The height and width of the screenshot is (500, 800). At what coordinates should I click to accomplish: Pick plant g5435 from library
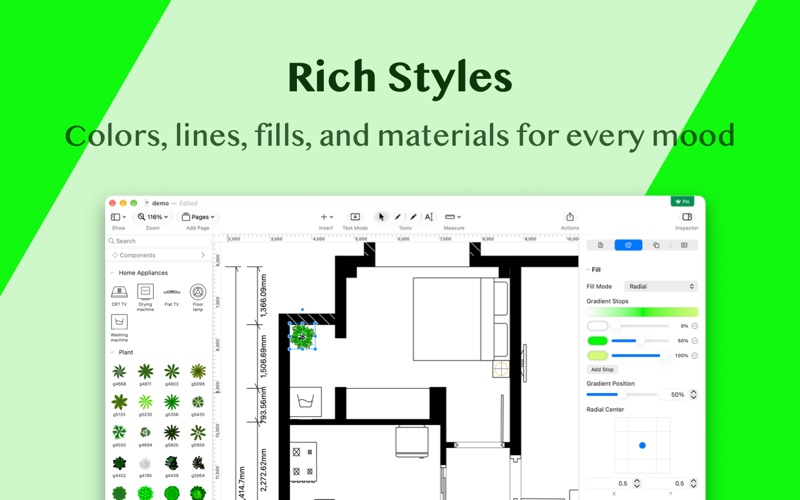[x=198, y=406]
